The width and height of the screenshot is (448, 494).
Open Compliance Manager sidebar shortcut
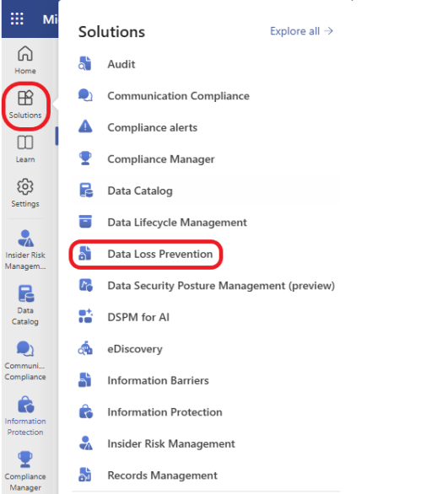coord(25,471)
